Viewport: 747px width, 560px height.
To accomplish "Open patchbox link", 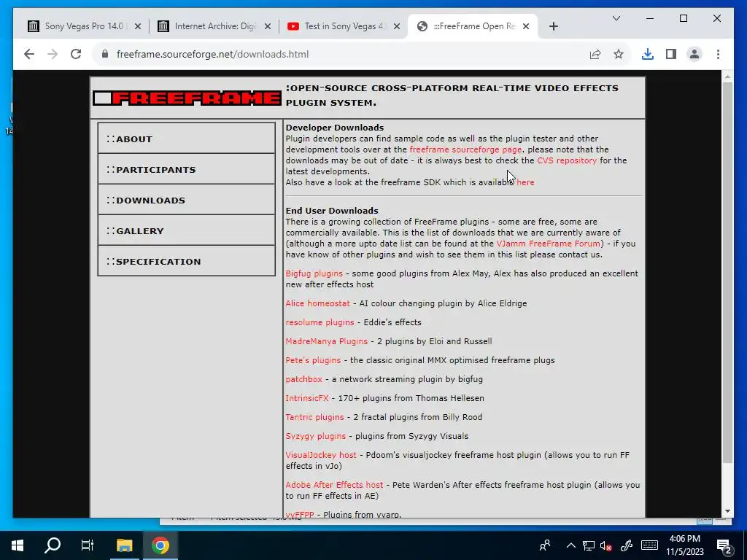I will pyautogui.click(x=304, y=379).
